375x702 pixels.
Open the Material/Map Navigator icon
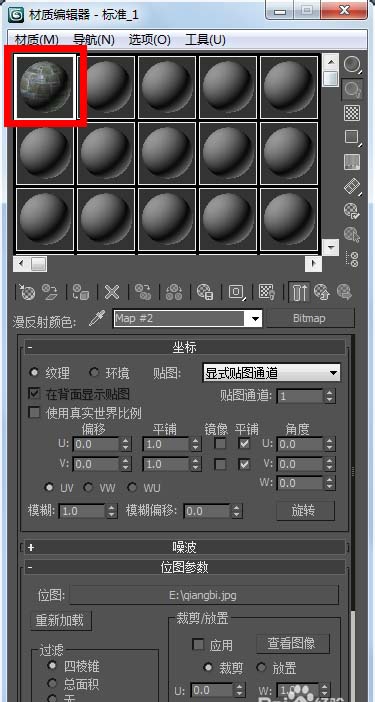pos(353,259)
